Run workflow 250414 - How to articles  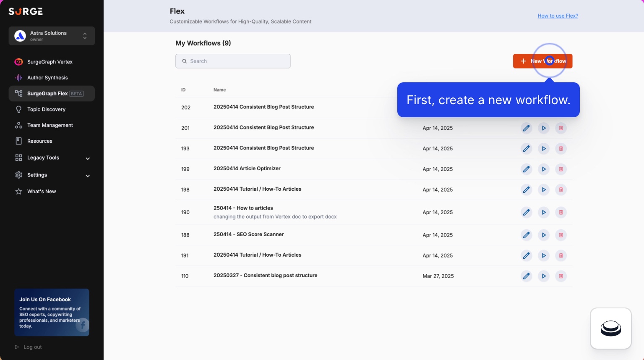(544, 212)
